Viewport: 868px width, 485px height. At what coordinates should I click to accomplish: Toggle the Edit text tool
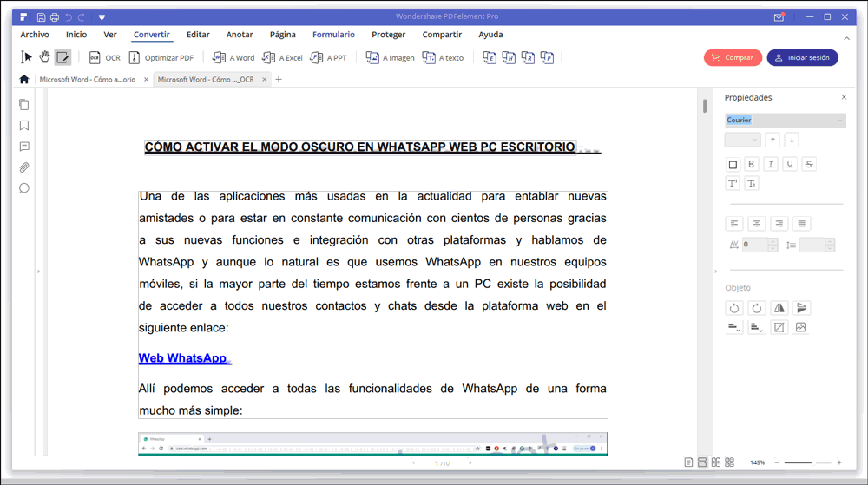pyautogui.click(x=62, y=57)
